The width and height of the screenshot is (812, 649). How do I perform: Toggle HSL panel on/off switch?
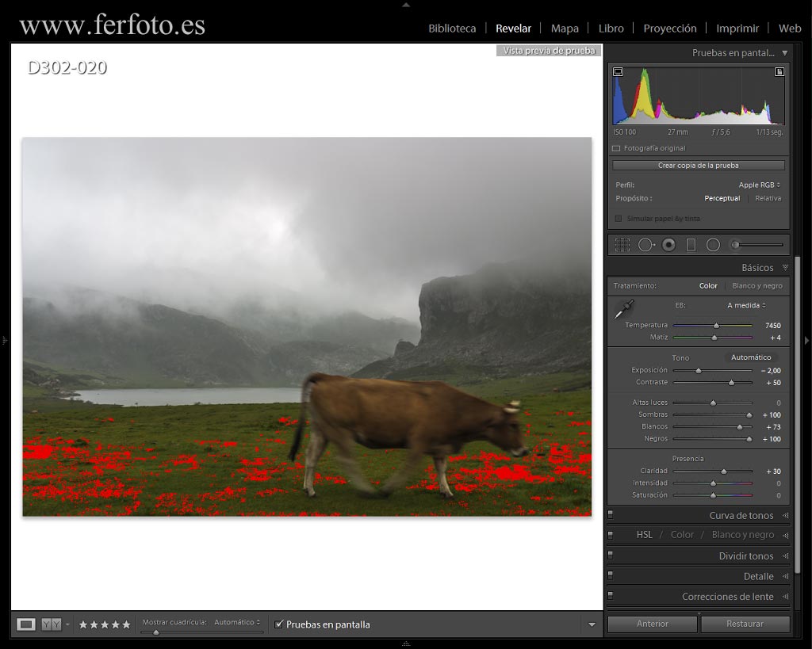tap(611, 535)
